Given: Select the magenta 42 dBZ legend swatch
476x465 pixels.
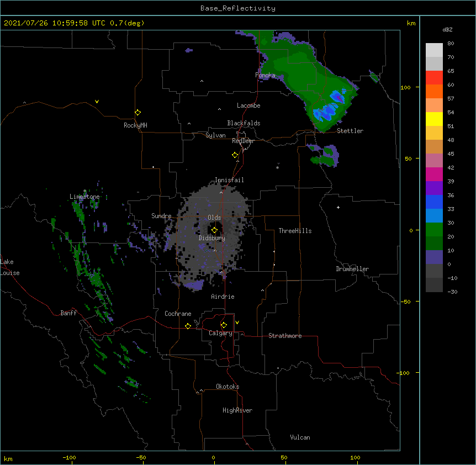Looking at the screenshot, I should 434,174.
